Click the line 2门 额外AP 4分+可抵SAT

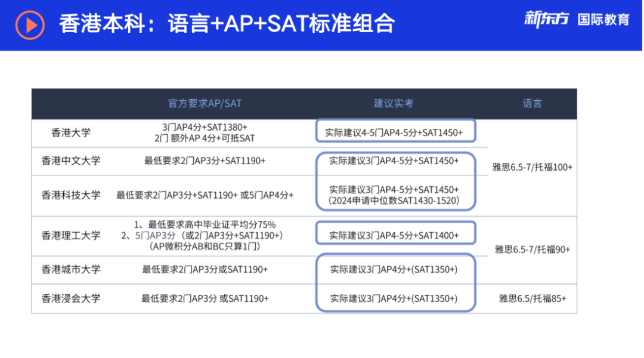[x=205, y=138]
